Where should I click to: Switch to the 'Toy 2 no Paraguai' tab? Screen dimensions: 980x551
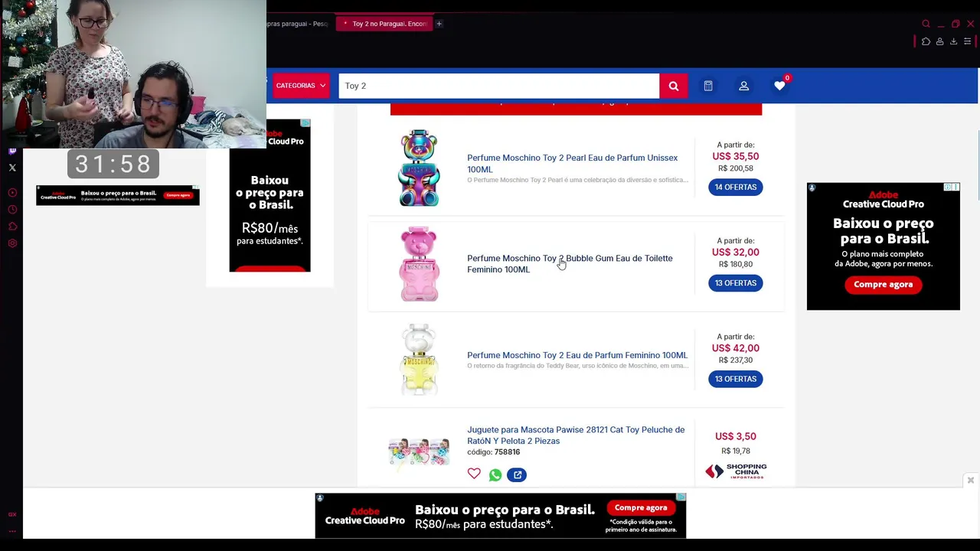pyautogui.click(x=385, y=24)
